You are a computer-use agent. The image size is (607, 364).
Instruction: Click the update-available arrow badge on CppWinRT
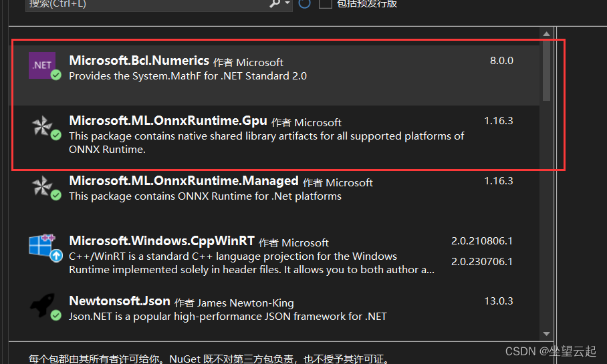(57, 255)
